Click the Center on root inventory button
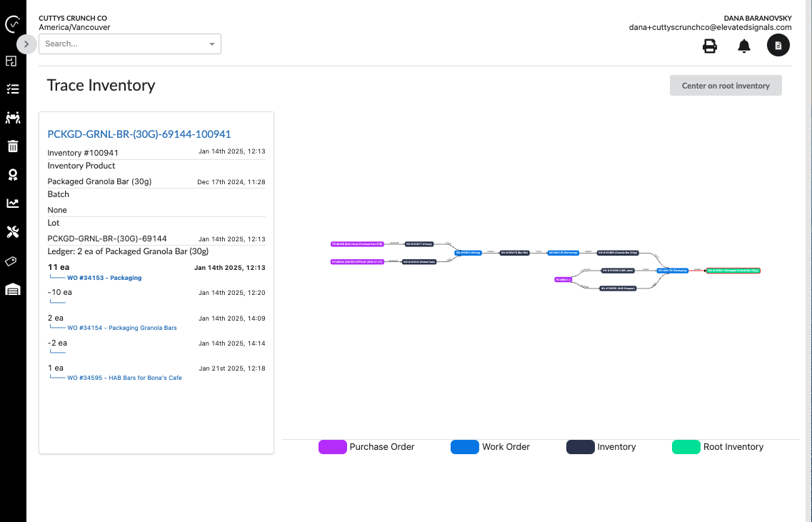This screenshot has width=812, height=522. point(726,85)
